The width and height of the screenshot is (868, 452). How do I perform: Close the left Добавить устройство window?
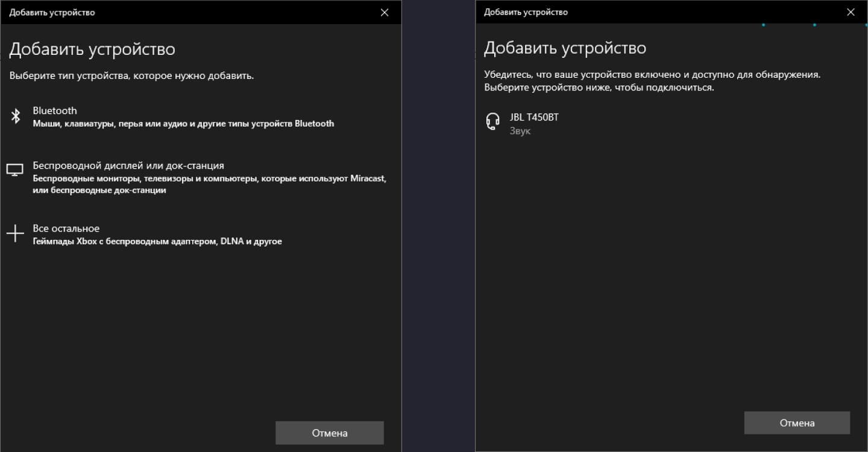385,12
